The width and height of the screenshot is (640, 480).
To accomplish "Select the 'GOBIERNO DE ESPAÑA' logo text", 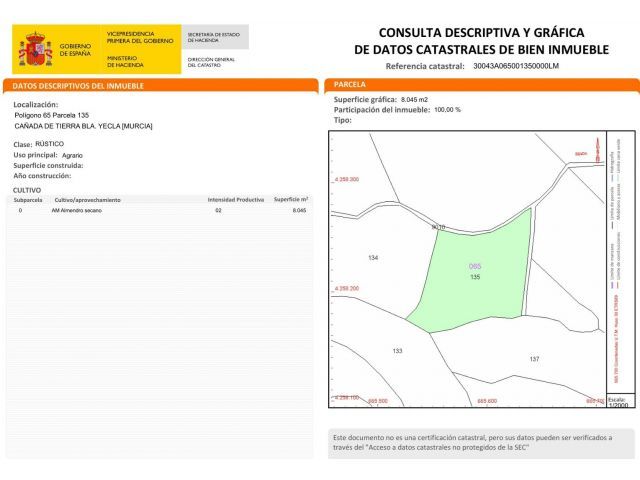I will coord(75,50).
